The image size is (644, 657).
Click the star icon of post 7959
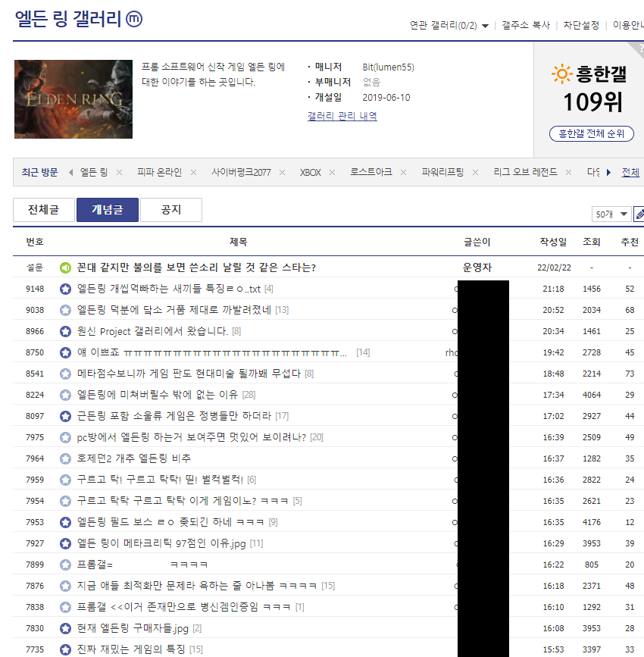click(x=65, y=480)
